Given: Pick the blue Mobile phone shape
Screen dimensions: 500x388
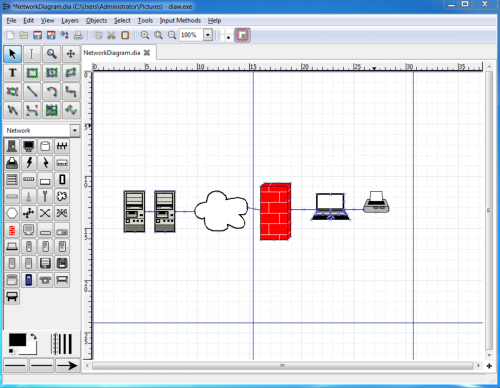Looking at the screenshot, I should tap(29, 280).
